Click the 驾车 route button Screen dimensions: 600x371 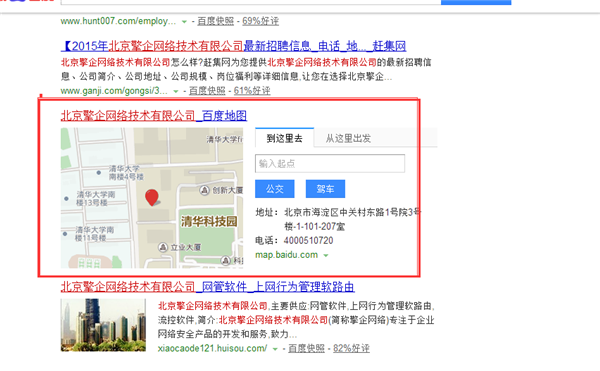[325, 189]
